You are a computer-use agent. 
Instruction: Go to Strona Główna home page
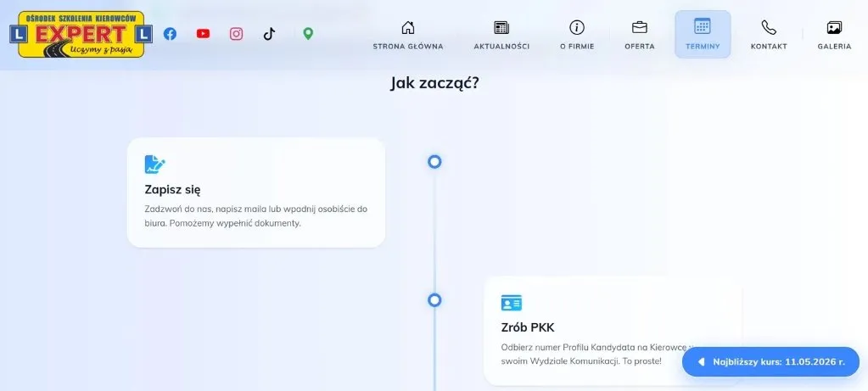coord(408,35)
